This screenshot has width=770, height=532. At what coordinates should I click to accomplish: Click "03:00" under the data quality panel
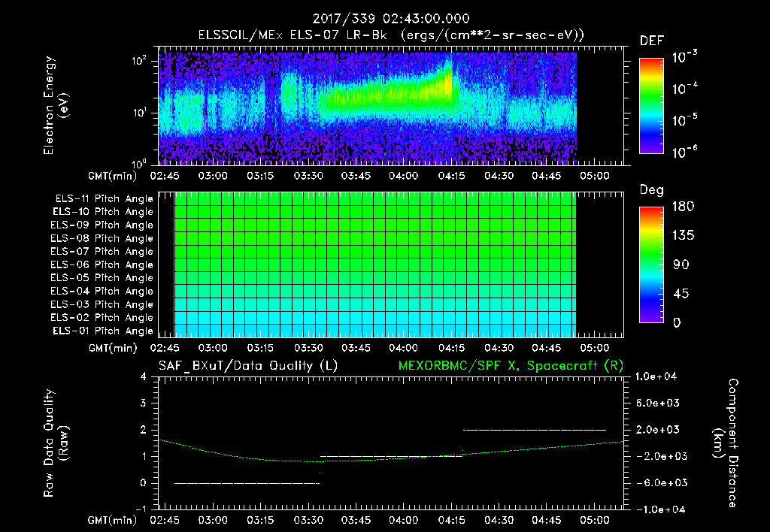[x=213, y=520]
